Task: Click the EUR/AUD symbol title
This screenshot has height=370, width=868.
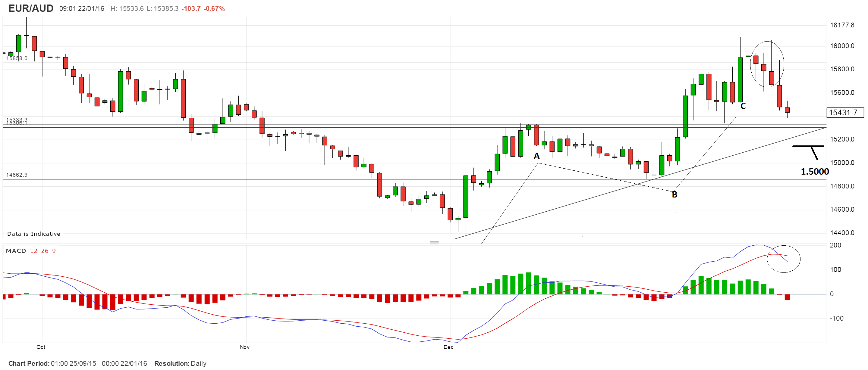Action: tap(31, 8)
